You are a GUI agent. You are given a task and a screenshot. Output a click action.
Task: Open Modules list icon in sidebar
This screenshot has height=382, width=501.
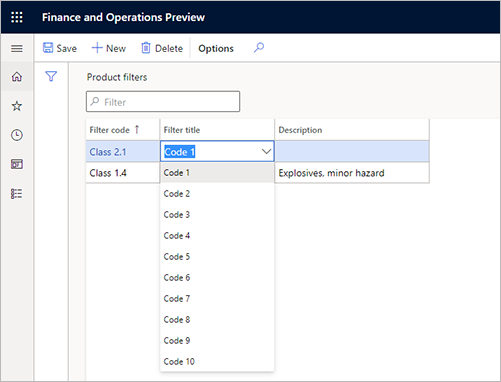(17, 193)
